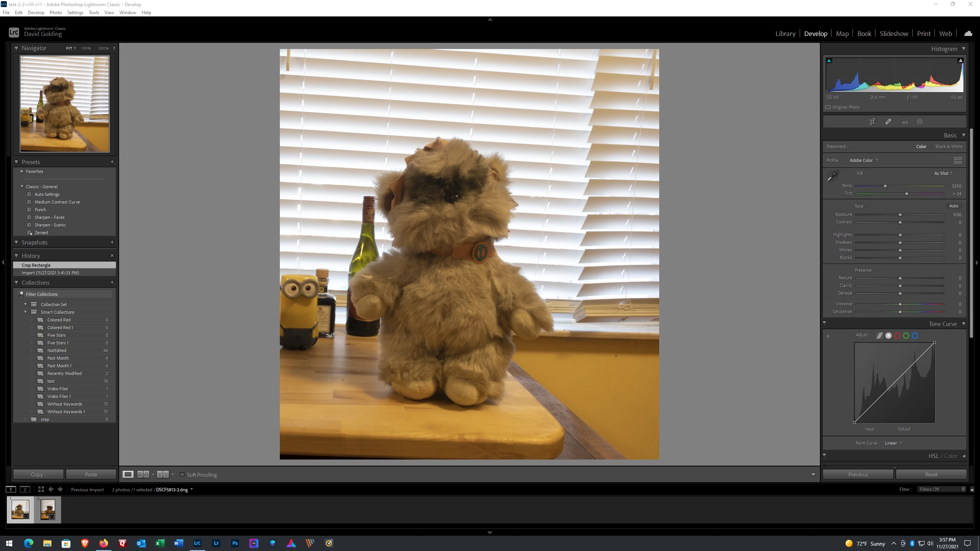The height and width of the screenshot is (551, 980).
Task: Switch to the Library module
Action: tap(785, 34)
